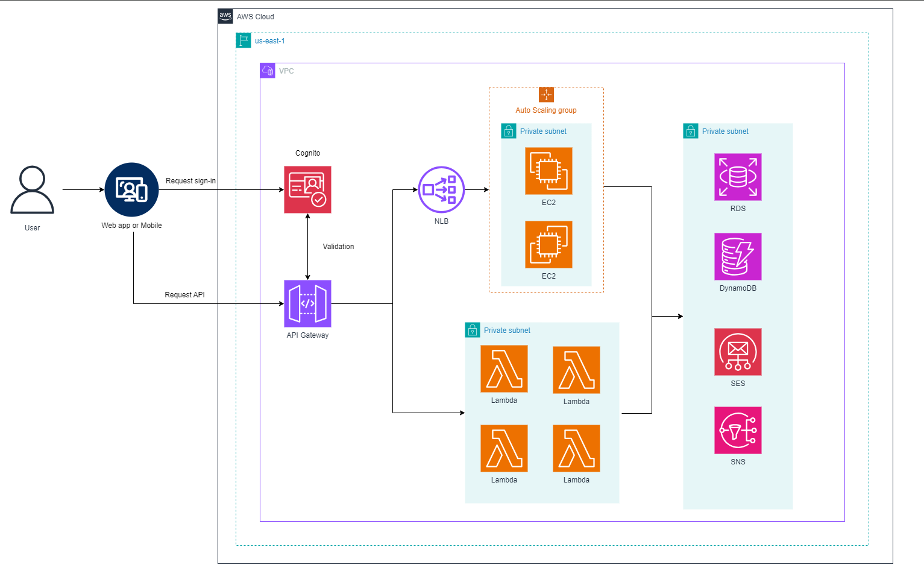Screen dimensions: 924x579
Task: Select the RDS database icon
Action: tap(738, 177)
